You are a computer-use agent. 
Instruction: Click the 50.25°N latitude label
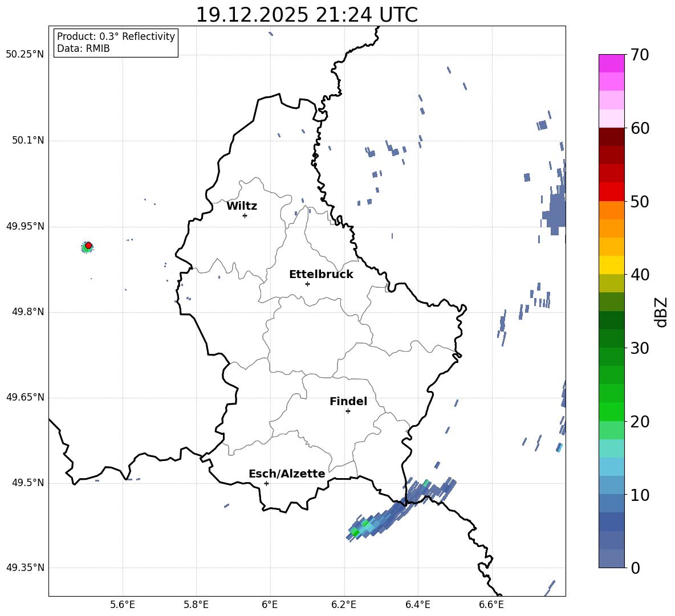click(x=25, y=55)
